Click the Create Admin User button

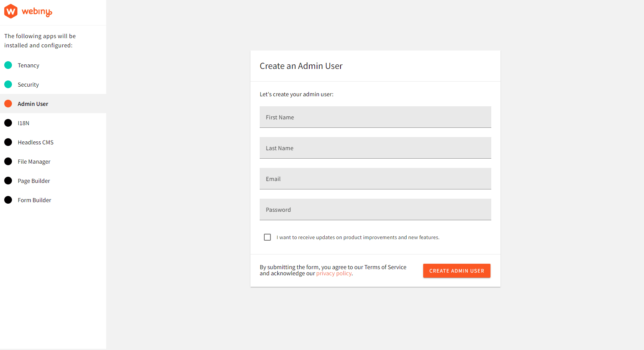point(456,271)
